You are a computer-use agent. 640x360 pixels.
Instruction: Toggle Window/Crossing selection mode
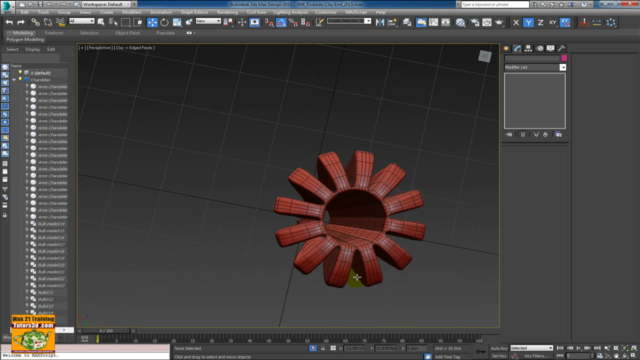click(x=138, y=22)
